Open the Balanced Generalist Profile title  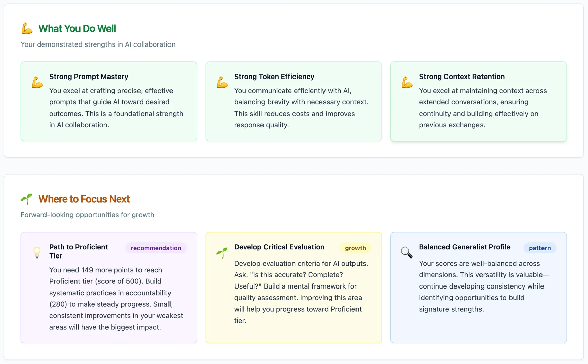(x=465, y=247)
